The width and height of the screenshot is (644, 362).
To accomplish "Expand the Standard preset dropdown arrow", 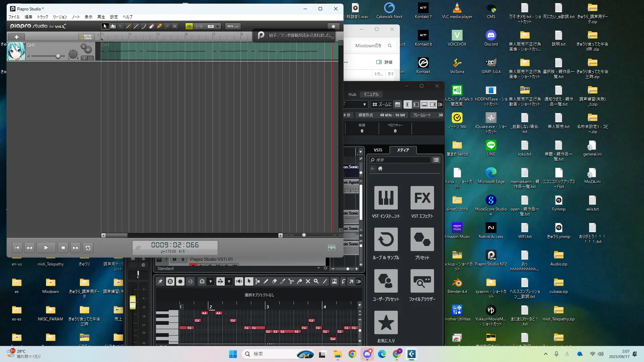I will tap(318, 268).
